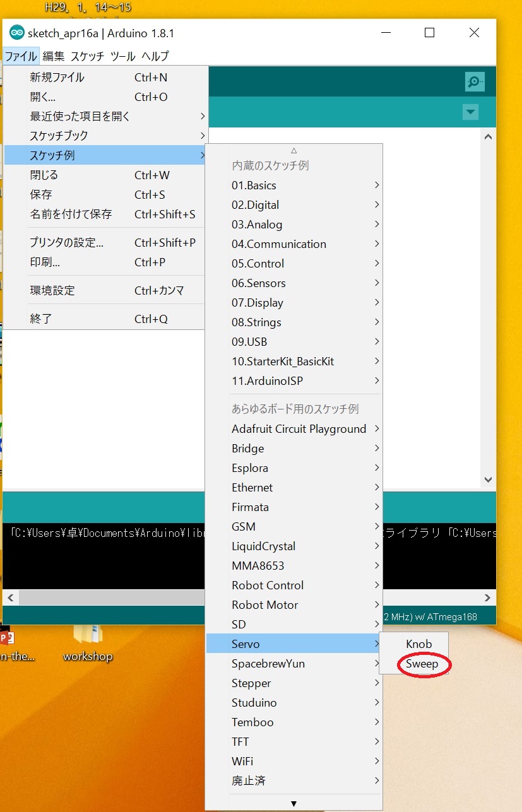
Task: Click the tab dropdown arrow icon
Action: tap(470, 112)
